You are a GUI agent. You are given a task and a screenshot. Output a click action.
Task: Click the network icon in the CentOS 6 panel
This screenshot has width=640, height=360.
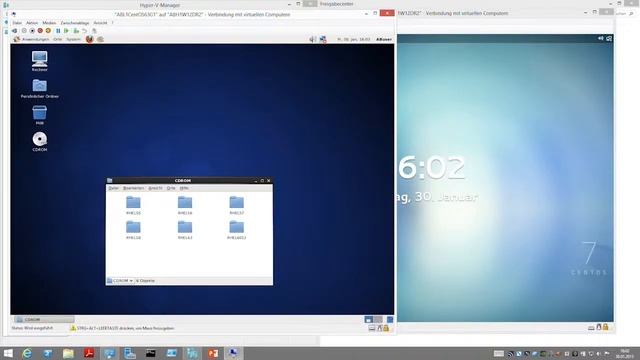click(x=323, y=39)
